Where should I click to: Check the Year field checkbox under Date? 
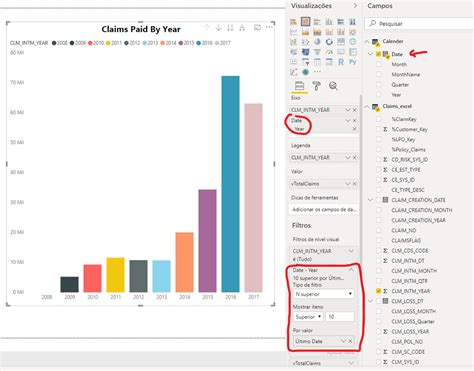(378, 95)
